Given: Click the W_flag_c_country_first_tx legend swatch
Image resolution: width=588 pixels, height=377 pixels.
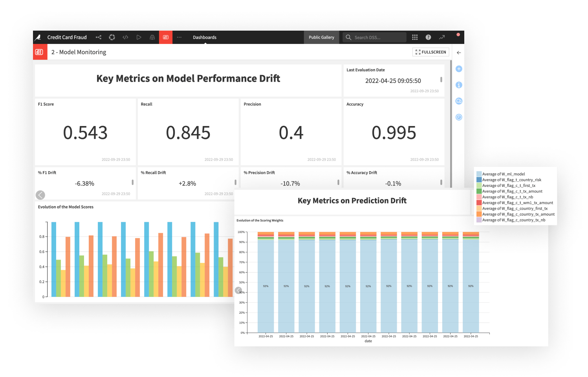Looking at the screenshot, I should click(479, 209).
